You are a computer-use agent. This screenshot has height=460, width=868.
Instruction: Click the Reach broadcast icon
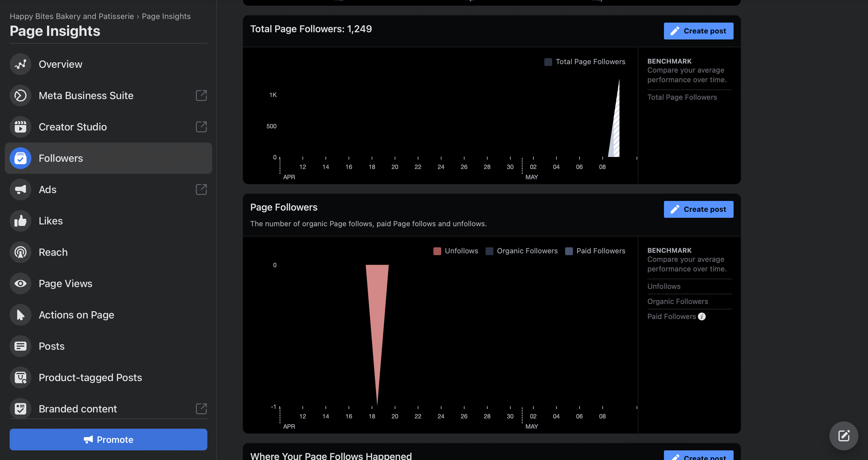[x=20, y=252]
